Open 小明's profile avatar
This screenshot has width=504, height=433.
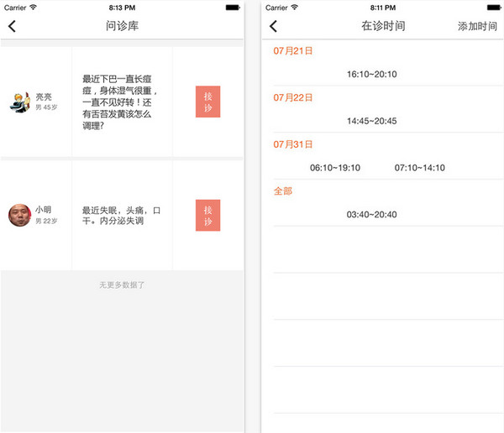(x=19, y=215)
